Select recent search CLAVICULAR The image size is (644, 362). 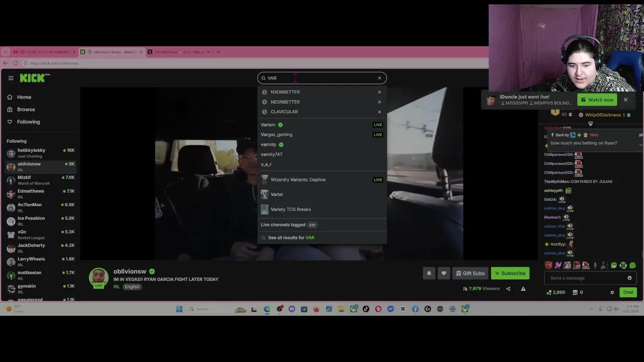[x=284, y=112]
